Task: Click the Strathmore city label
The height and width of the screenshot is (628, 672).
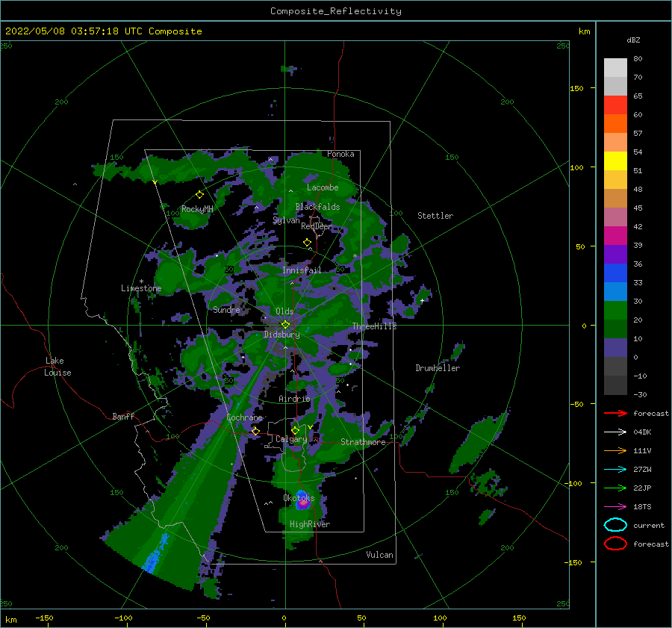Action: pyautogui.click(x=363, y=442)
